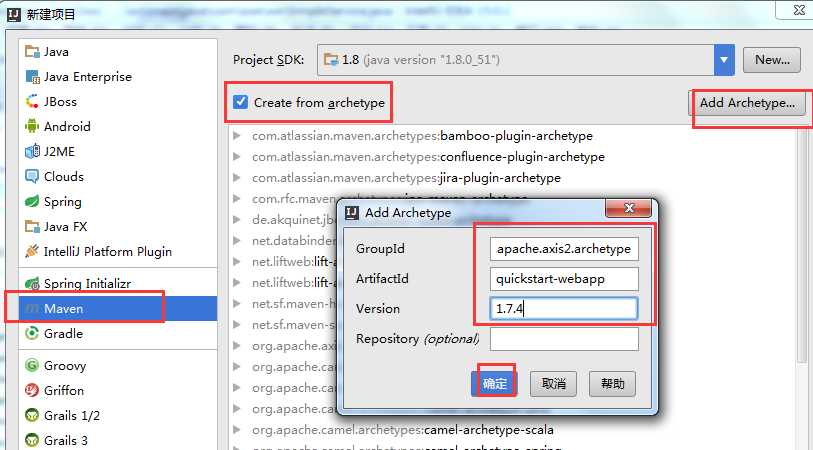Expand the camel-archetype-scala entry
813x450 pixels.
pyautogui.click(x=237, y=430)
